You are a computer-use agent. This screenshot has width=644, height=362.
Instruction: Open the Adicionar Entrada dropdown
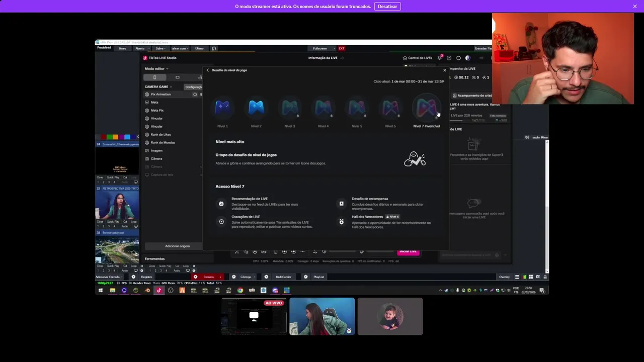click(110, 277)
